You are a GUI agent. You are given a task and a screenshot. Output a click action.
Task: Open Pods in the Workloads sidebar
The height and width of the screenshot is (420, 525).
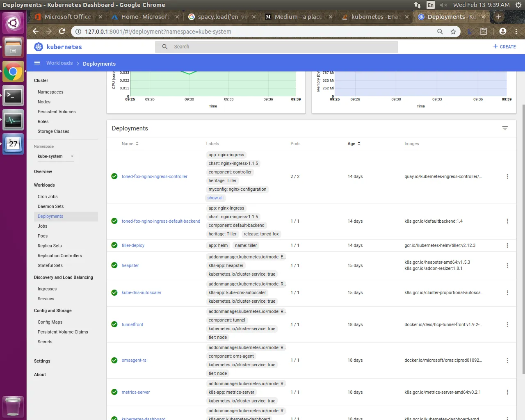click(x=43, y=236)
